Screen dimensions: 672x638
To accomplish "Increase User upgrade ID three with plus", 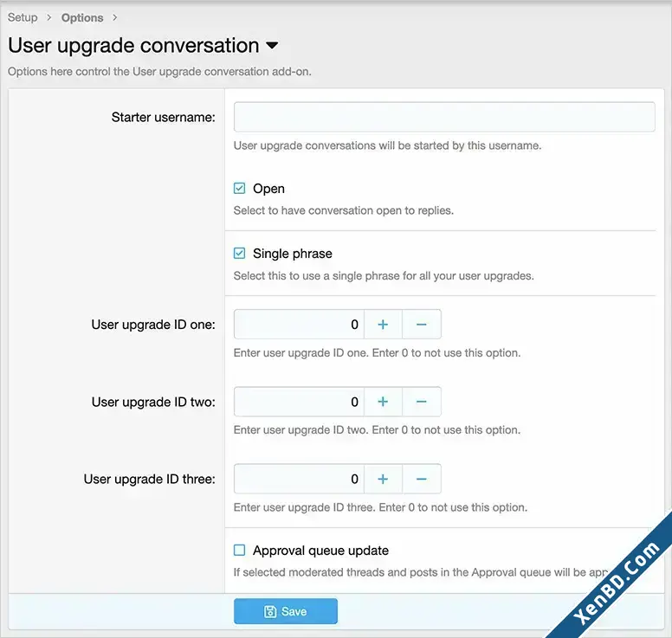I will point(383,479).
